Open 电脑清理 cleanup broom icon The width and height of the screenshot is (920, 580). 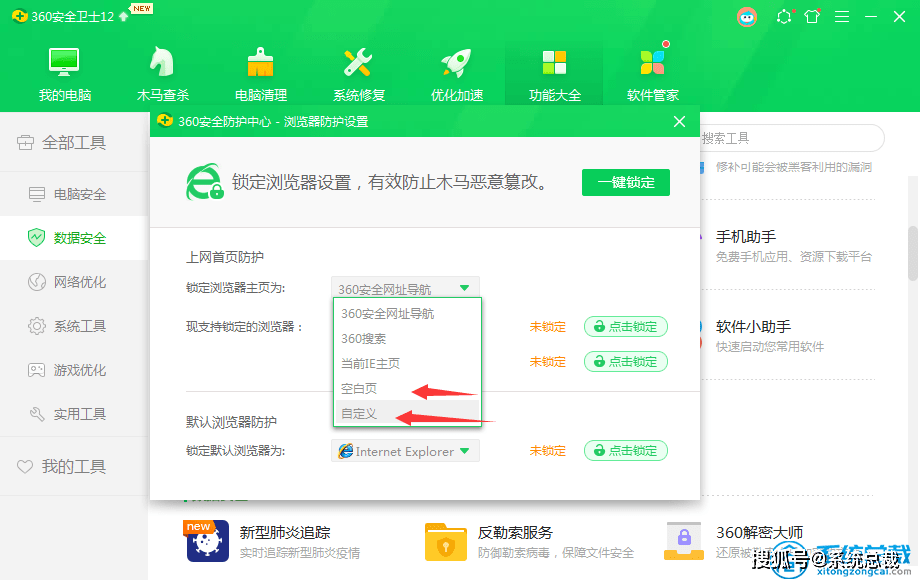(x=261, y=62)
